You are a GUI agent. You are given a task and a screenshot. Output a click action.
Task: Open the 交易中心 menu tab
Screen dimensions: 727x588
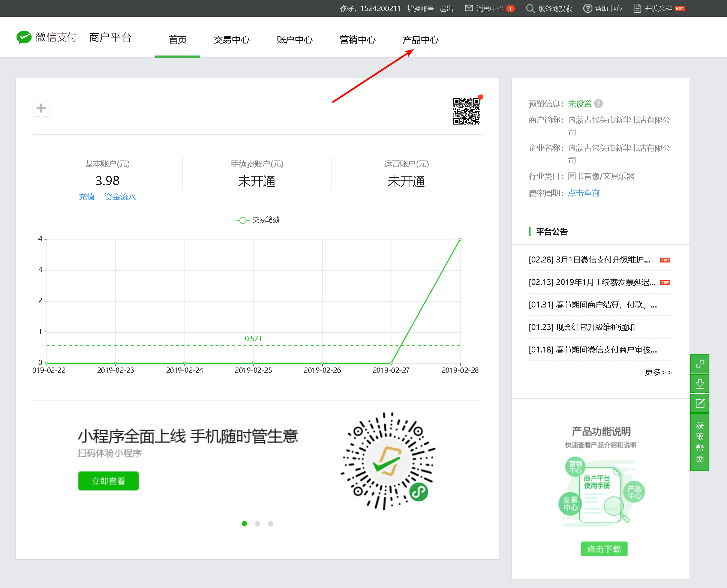[231, 40]
